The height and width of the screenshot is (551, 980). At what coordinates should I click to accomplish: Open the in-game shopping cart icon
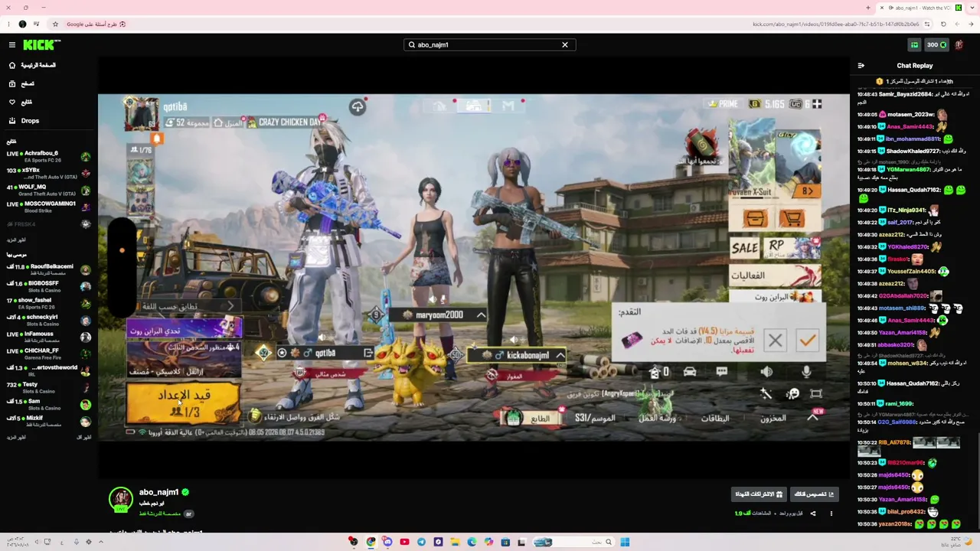coord(792,219)
